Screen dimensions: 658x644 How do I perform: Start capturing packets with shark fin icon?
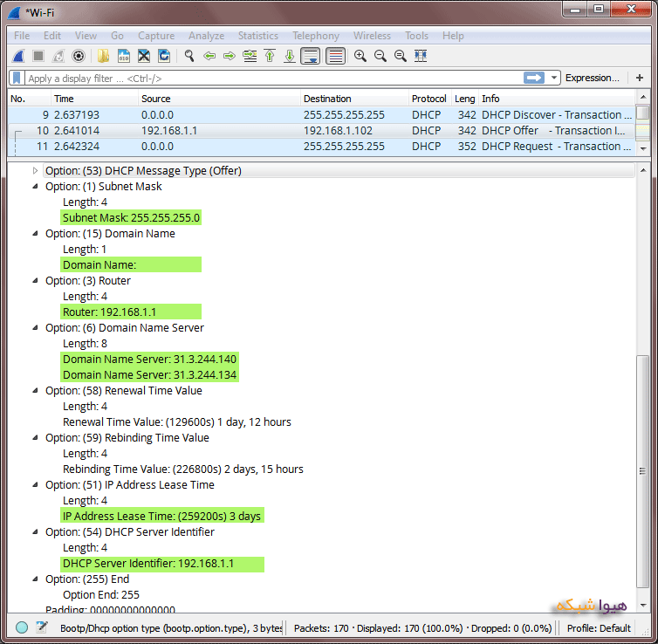(x=18, y=56)
